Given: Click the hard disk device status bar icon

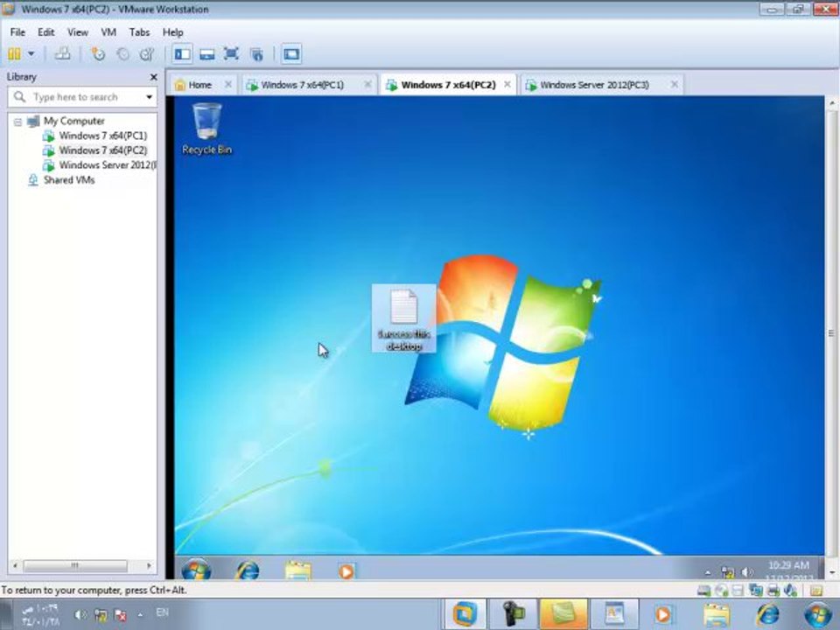Looking at the screenshot, I should click(x=703, y=591).
